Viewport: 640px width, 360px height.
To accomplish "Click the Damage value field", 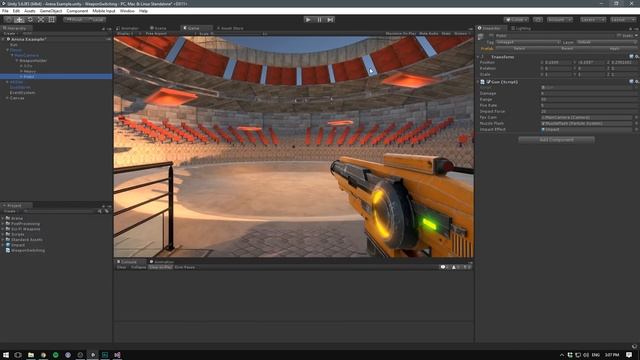I will (589, 93).
